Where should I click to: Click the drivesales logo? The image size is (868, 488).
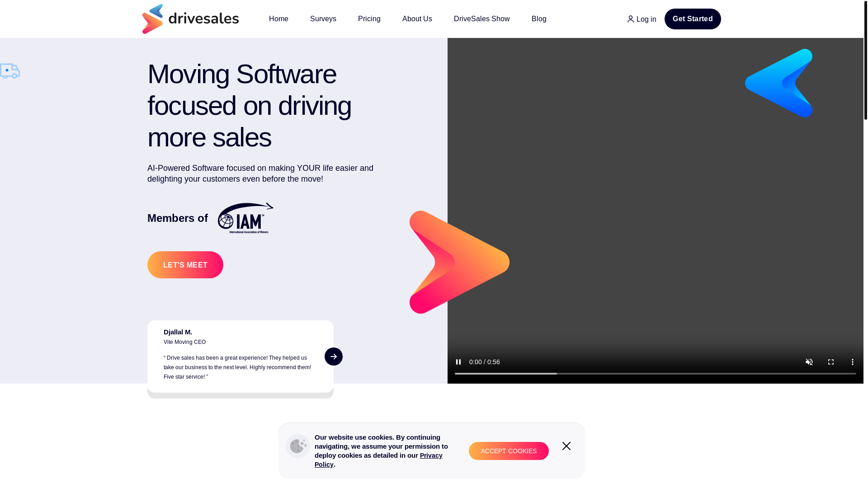click(x=190, y=19)
